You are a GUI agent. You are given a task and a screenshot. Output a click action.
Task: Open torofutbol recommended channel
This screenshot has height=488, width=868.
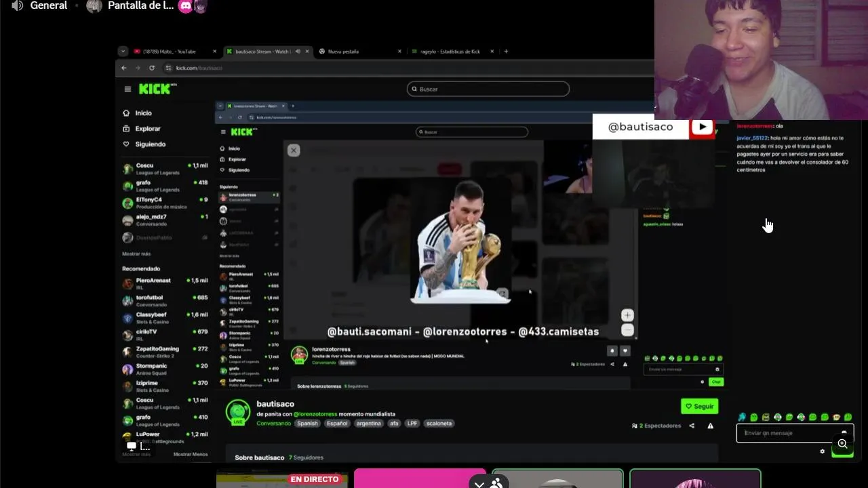tap(165, 300)
